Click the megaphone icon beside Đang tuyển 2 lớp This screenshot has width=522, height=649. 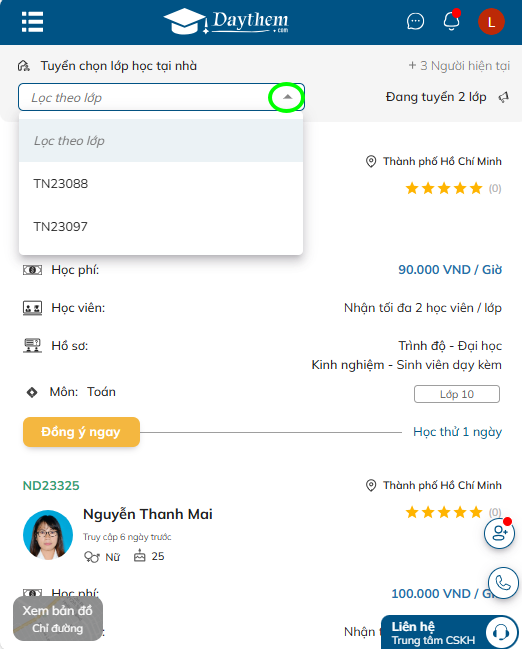(x=503, y=97)
